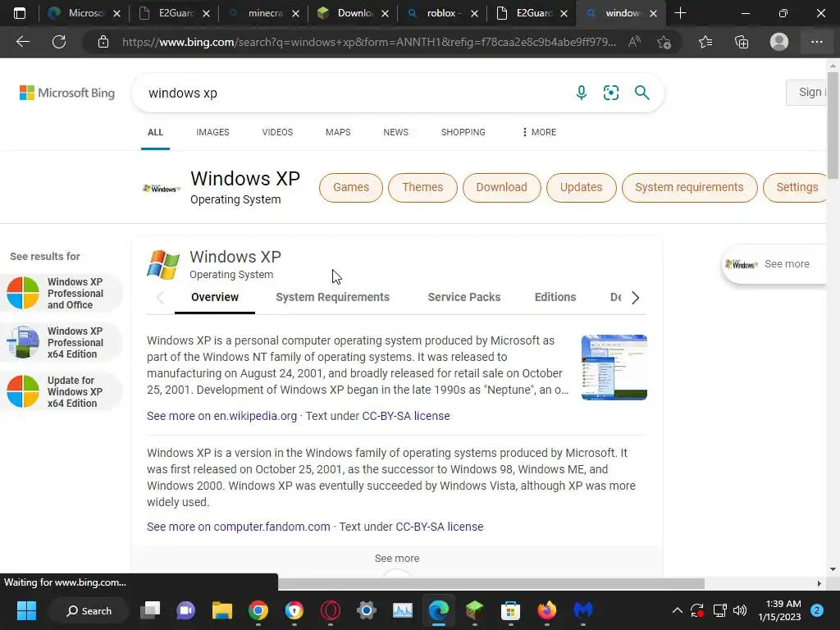840x630 pixels.
Task: Open the browser profile avatar
Action: [779, 42]
